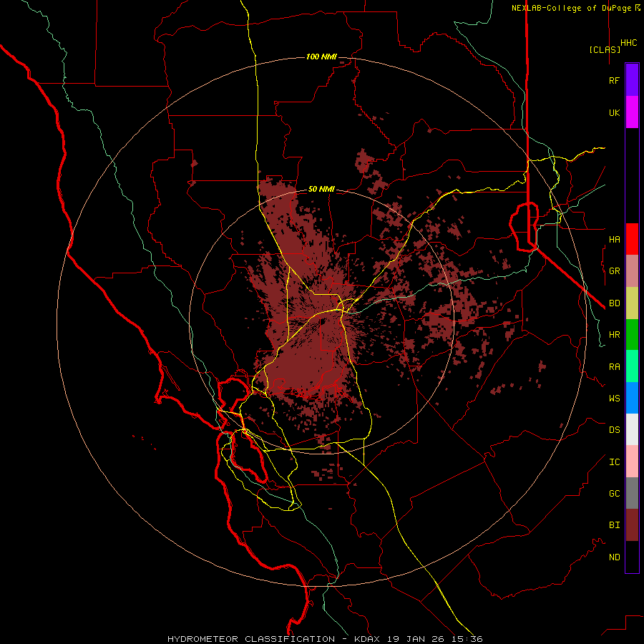Screen dimensions: 644x644
Task: Click the 'IC' legend label
Action: [x=614, y=462]
